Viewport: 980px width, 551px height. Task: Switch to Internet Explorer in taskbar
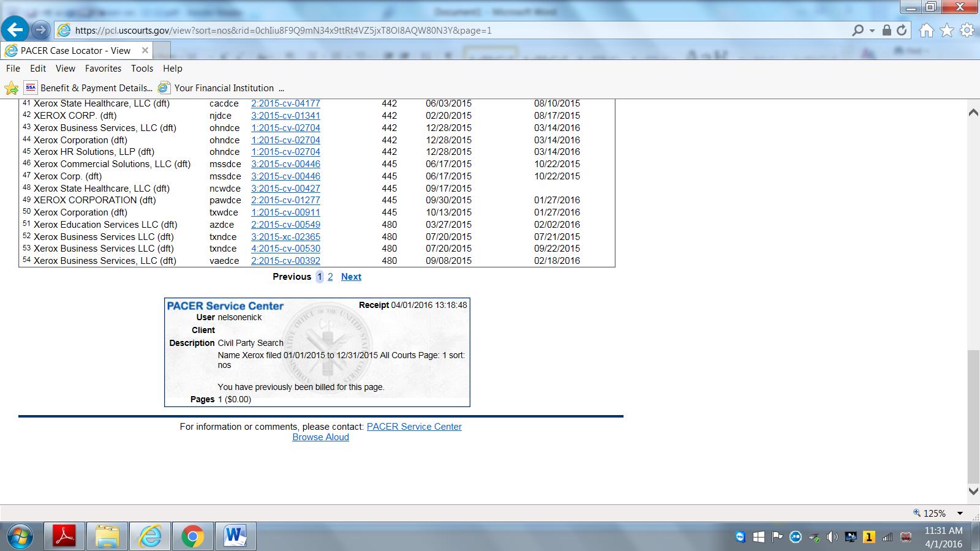(x=150, y=537)
